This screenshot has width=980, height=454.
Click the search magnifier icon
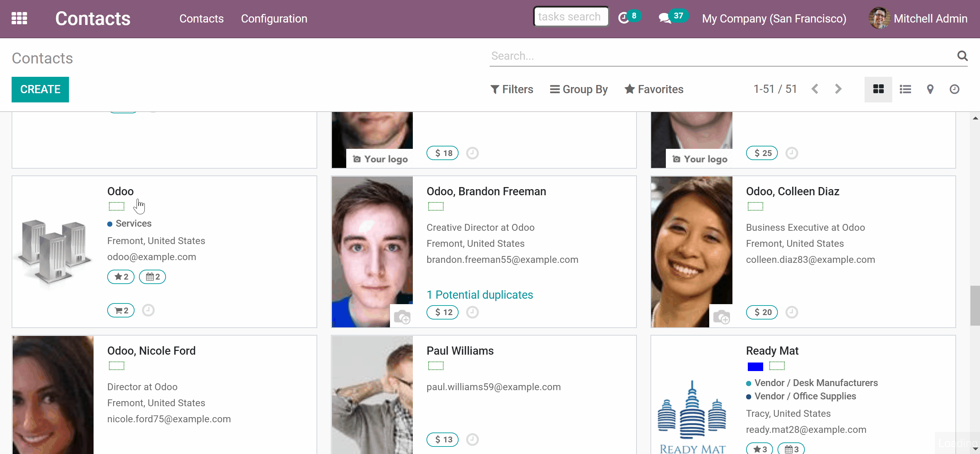click(962, 56)
